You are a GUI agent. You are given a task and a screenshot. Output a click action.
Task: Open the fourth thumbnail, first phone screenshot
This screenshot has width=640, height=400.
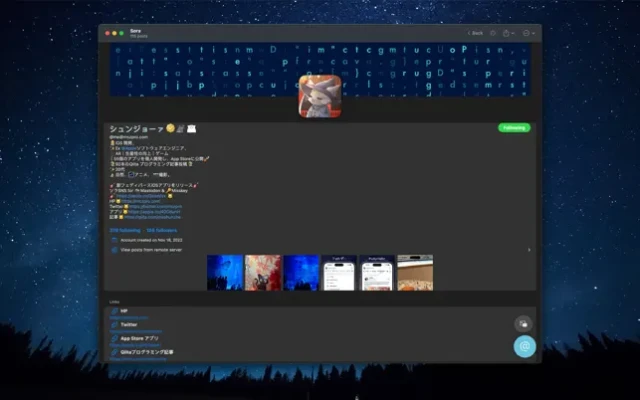tap(339, 273)
